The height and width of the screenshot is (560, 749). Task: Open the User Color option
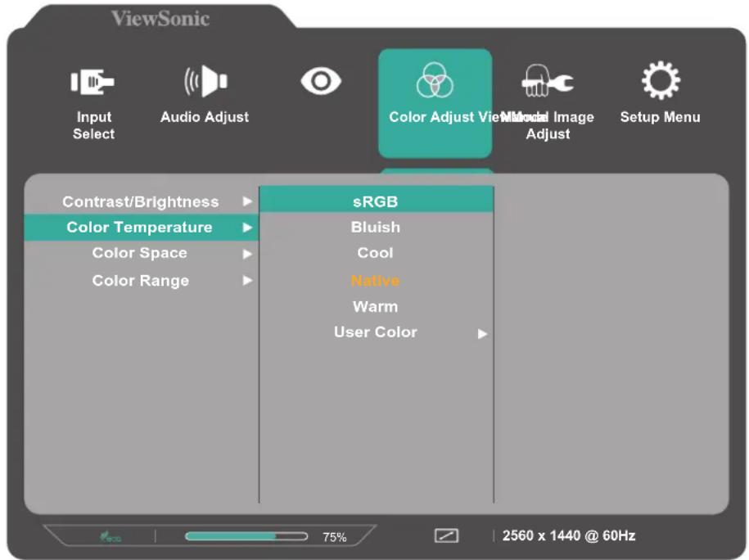(x=377, y=332)
